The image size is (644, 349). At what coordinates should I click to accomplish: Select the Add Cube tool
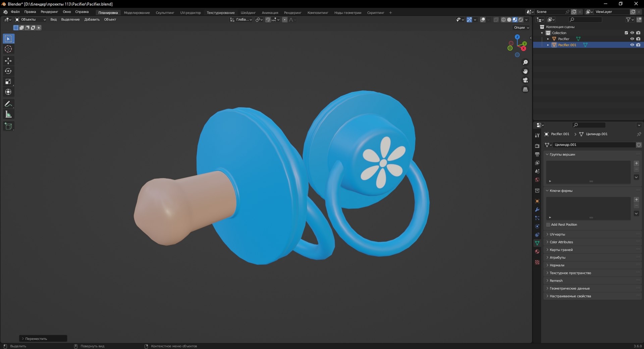[x=8, y=126]
